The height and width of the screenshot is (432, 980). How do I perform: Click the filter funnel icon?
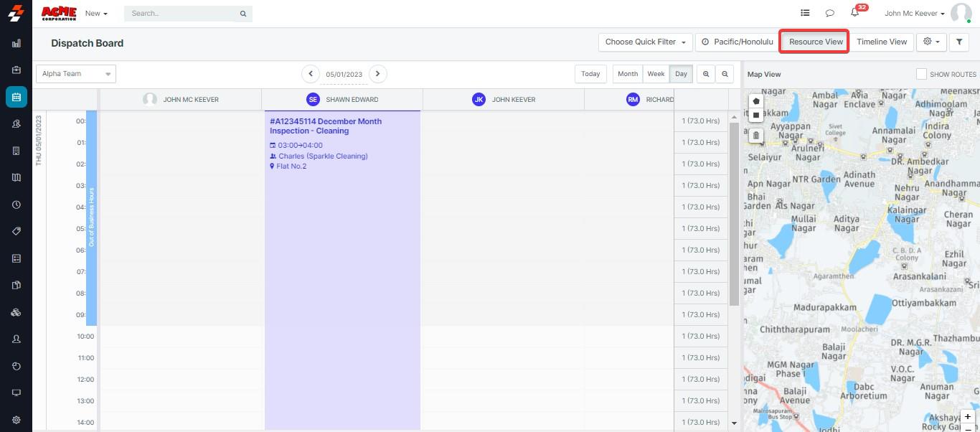pyautogui.click(x=959, y=42)
